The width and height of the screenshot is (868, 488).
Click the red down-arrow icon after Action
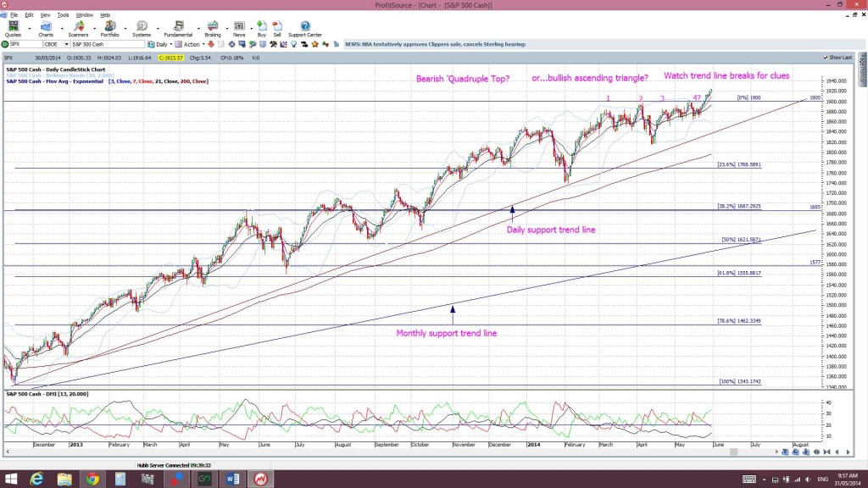point(211,44)
